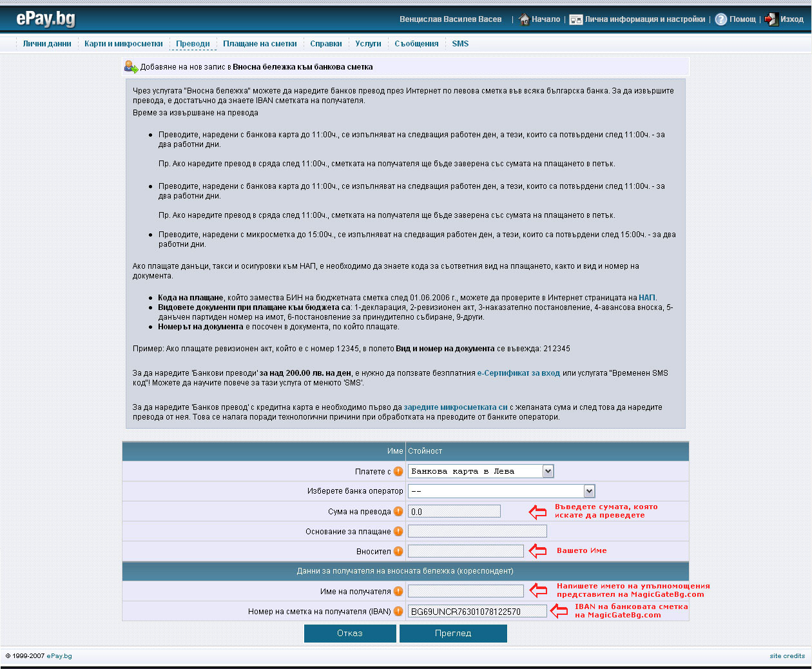This screenshot has width=812, height=669.
Task: Click info icon next to IBAN label
Action: (398, 611)
